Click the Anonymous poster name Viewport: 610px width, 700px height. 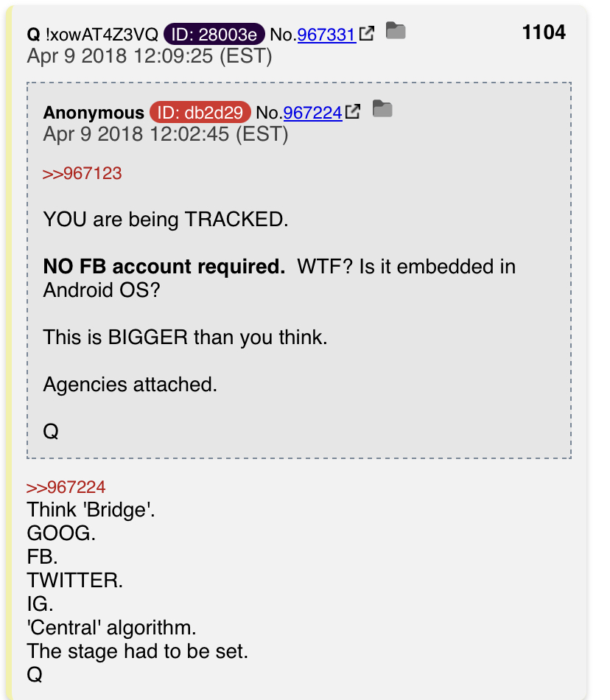[94, 113]
